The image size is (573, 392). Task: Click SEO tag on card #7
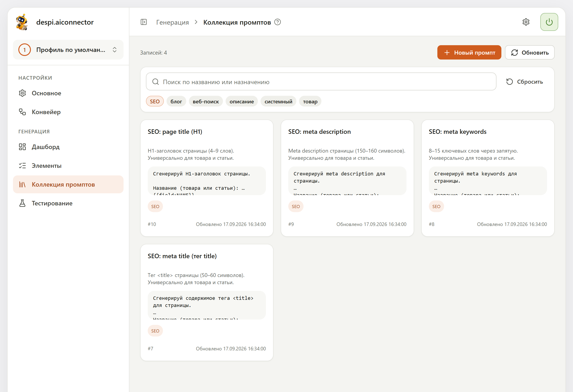tap(155, 331)
